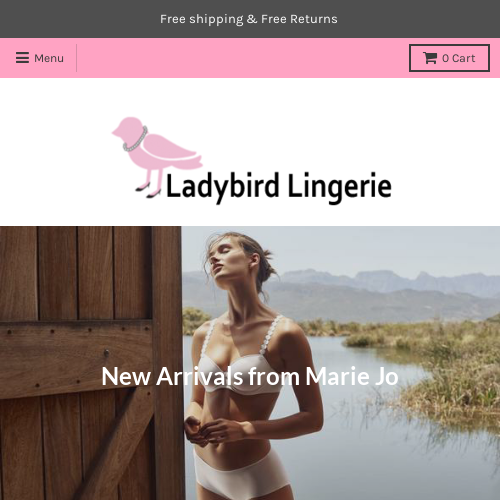Click the lake area of hero banner
The width and height of the screenshot is (500, 500).
[367, 433]
